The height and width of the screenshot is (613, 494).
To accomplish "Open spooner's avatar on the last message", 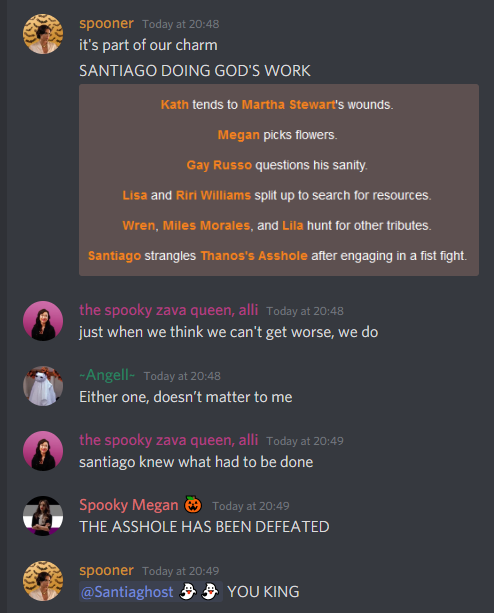I will pos(43,581).
